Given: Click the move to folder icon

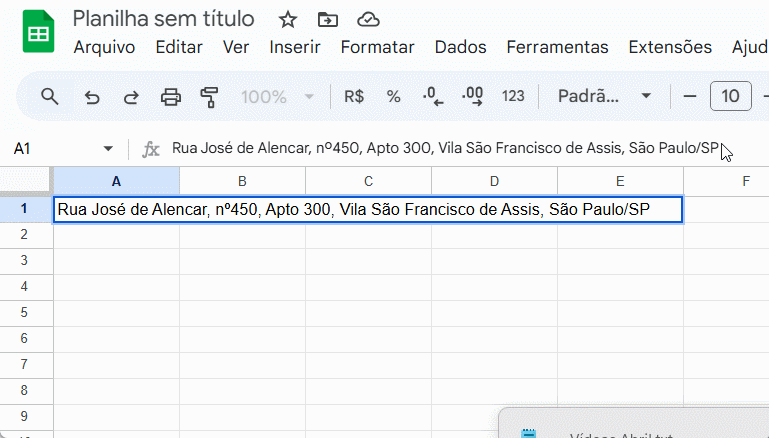Looking at the screenshot, I should tap(327, 19).
